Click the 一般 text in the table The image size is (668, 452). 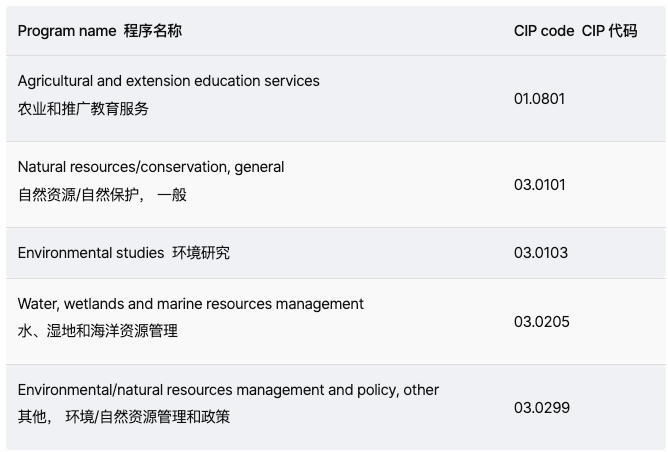(x=172, y=195)
